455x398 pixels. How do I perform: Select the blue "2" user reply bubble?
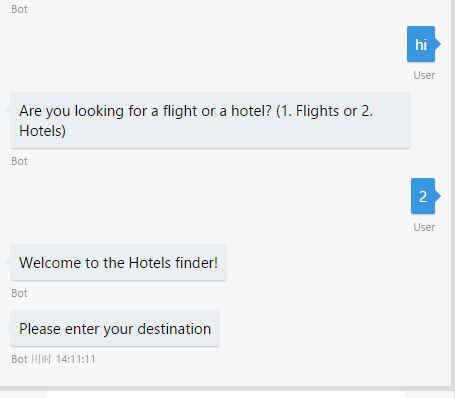[x=423, y=196]
